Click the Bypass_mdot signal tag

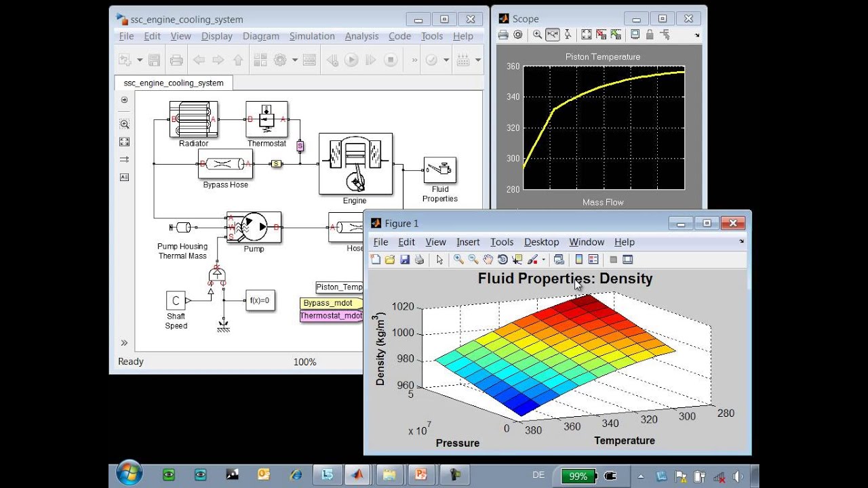click(332, 303)
